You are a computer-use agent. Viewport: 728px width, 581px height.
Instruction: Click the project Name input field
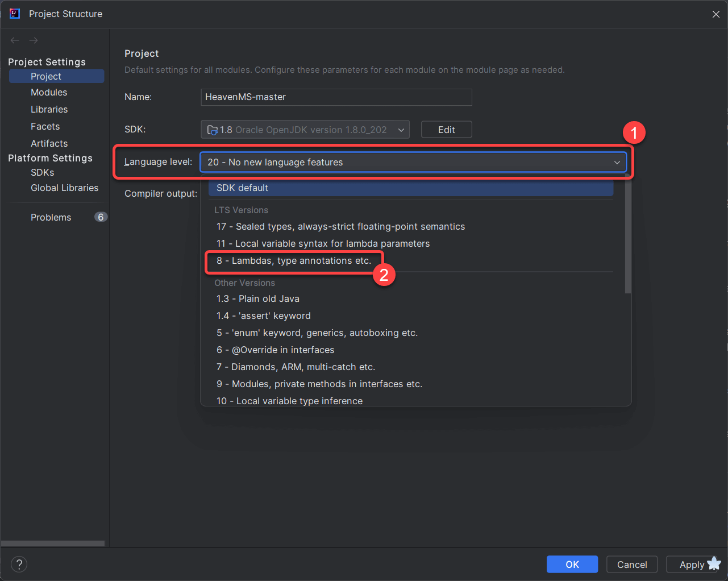pyautogui.click(x=336, y=97)
